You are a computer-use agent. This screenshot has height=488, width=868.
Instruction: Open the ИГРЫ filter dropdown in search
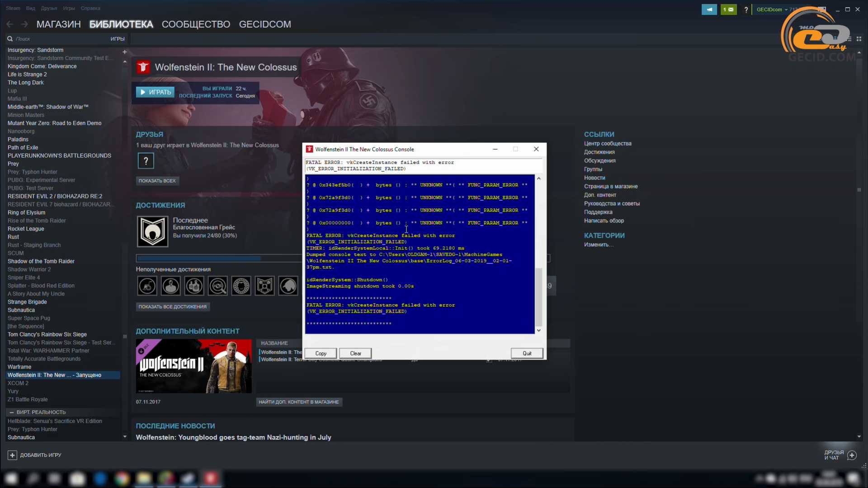point(118,39)
